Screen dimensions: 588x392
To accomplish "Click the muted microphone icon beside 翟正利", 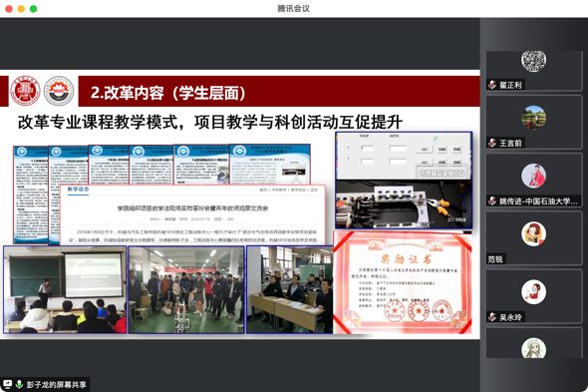I will click(x=492, y=85).
